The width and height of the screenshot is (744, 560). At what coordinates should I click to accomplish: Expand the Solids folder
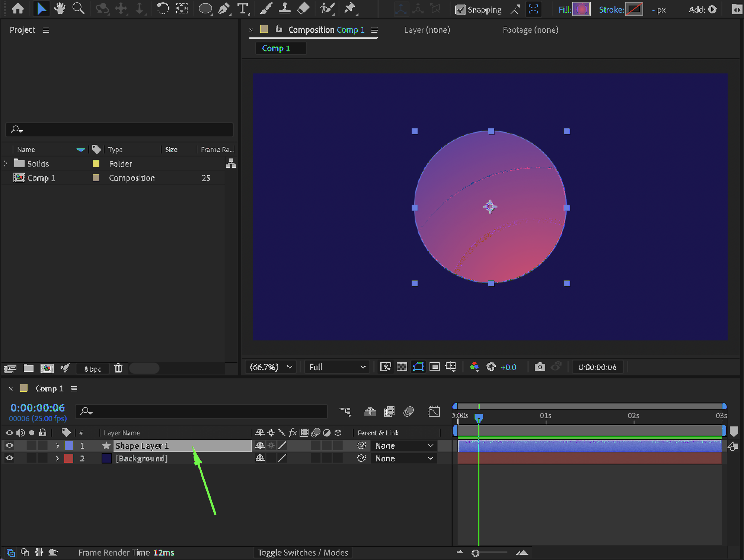(6, 163)
